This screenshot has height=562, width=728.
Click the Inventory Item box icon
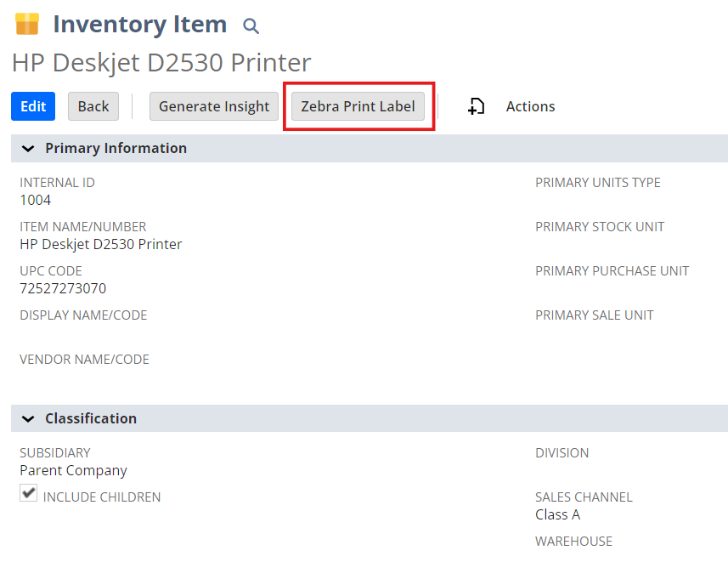pyautogui.click(x=27, y=24)
